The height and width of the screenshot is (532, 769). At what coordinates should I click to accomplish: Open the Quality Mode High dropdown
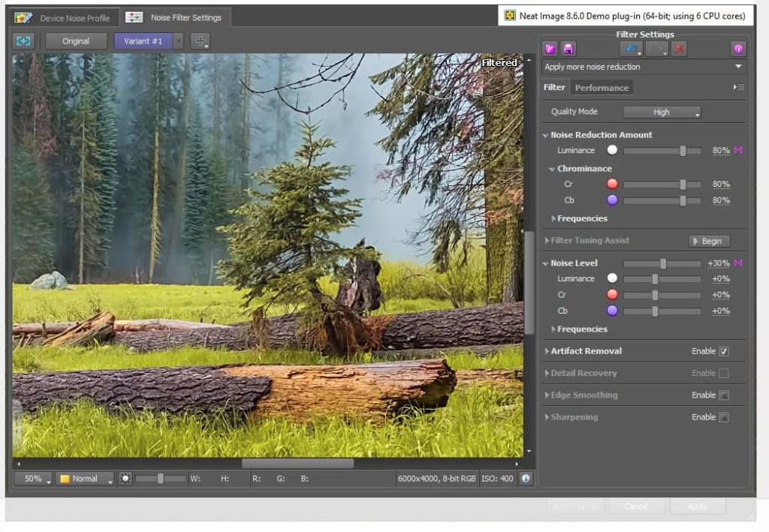(662, 113)
